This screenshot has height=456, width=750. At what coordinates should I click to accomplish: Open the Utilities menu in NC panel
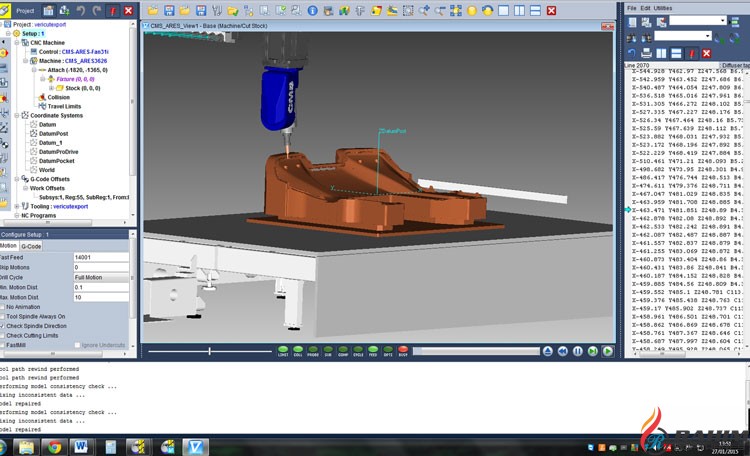[663, 7]
